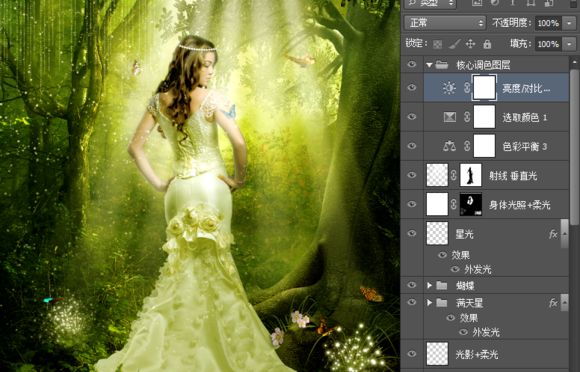Open the 填充 fill slider arrow
Viewport: 580px width, 372px height.
[x=569, y=44]
